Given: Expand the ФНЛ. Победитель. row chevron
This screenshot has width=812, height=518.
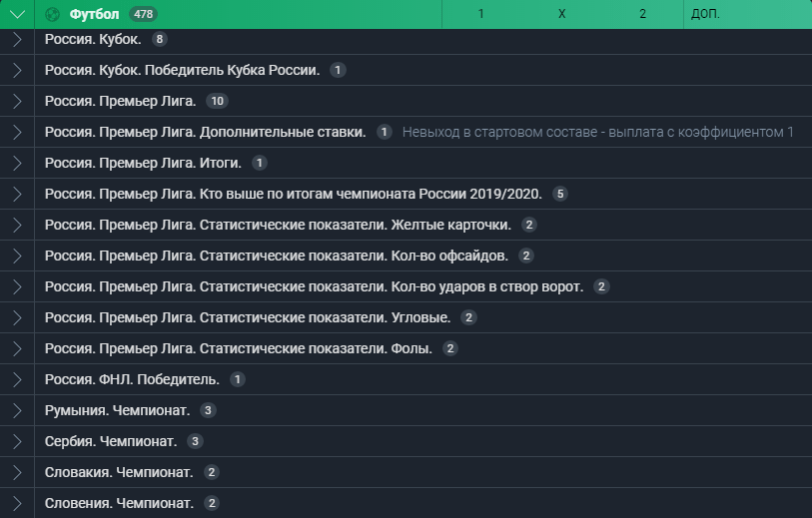Looking at the screenshot, I should tap(17, 380).
